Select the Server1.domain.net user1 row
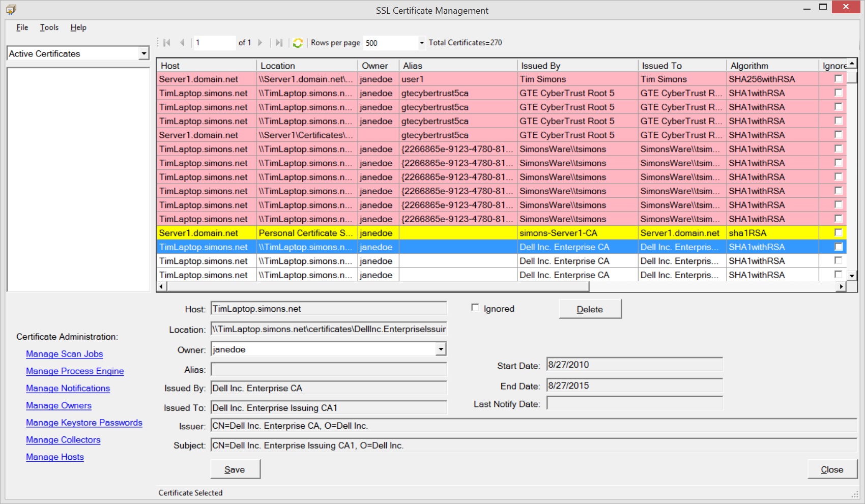865x504 pixels. pos(501,79)
